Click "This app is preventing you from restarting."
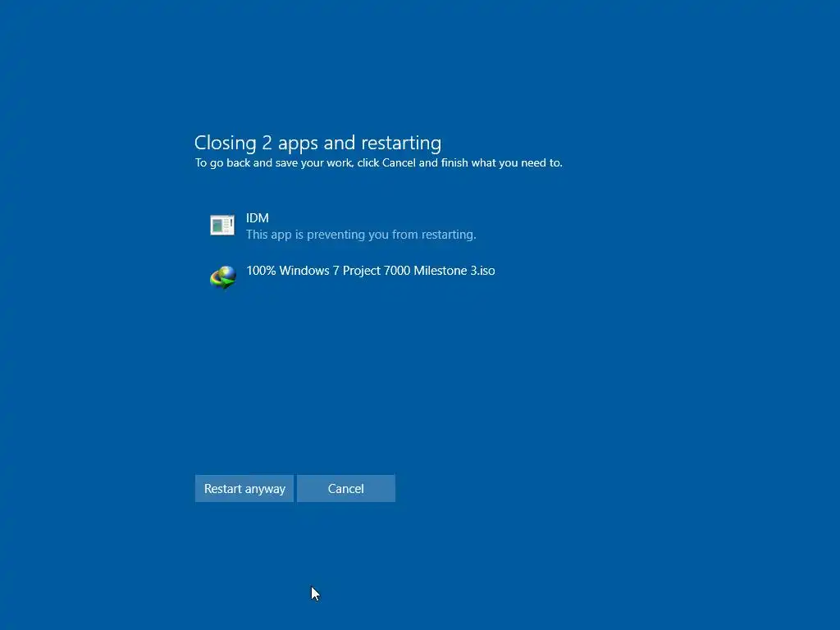The width and height of the screenshot is (840, 630). (361, 235)
